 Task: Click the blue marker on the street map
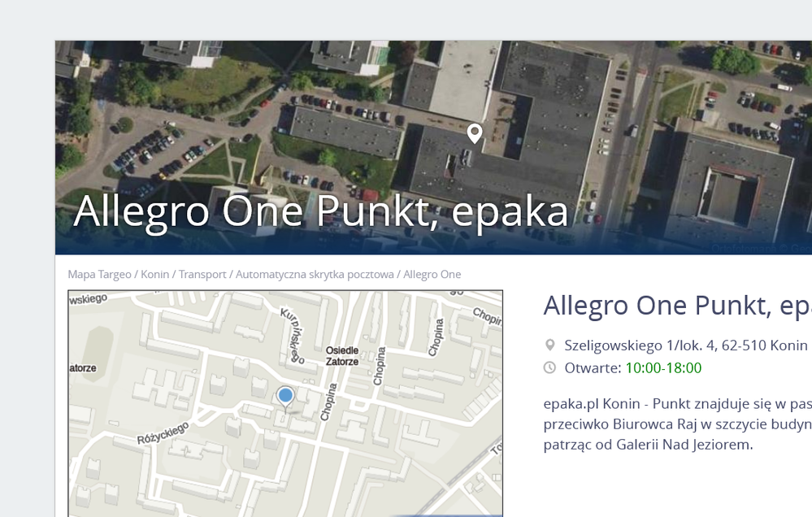(285, 396)
